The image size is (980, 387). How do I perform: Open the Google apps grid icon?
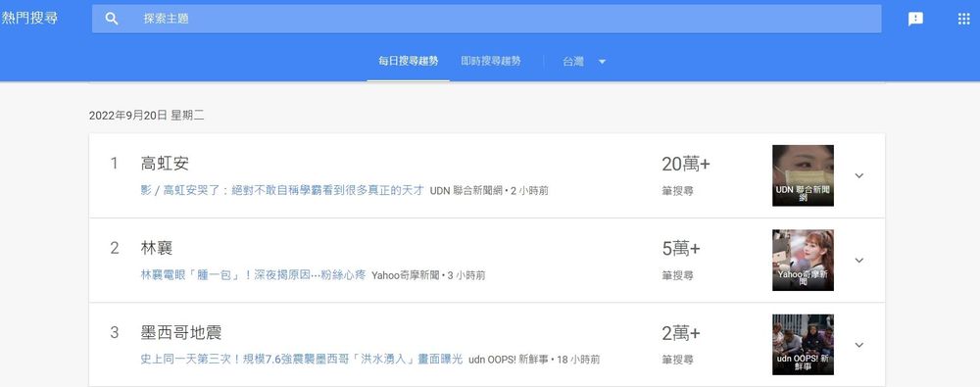(963, 19)
